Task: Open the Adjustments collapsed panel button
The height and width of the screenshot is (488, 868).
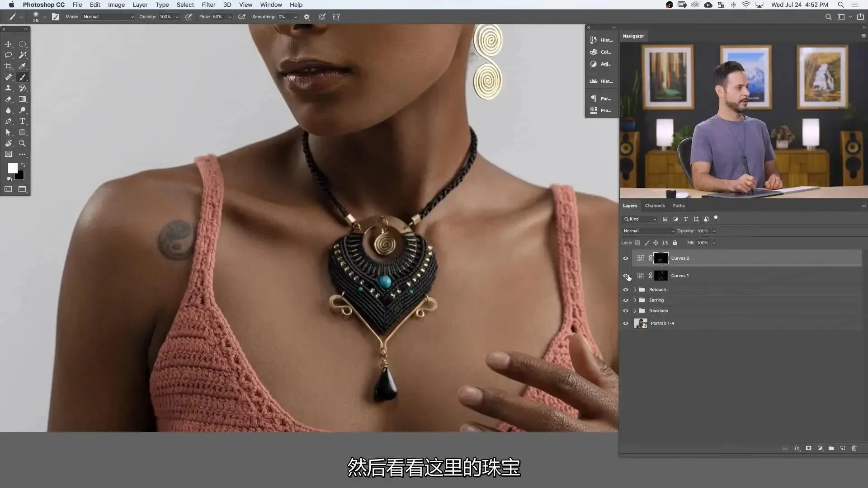Action: [x=601, y=64]
